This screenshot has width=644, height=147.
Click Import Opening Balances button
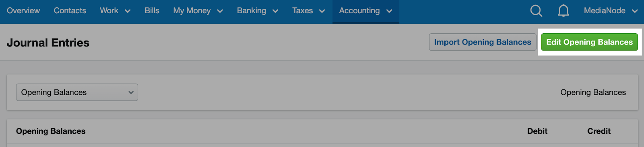point(483,42)
